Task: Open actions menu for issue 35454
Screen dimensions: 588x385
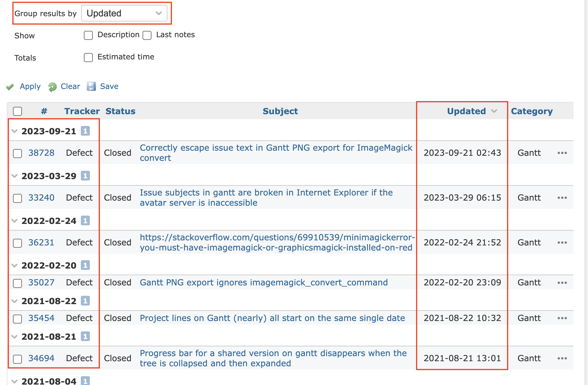Action: [562, 318]
